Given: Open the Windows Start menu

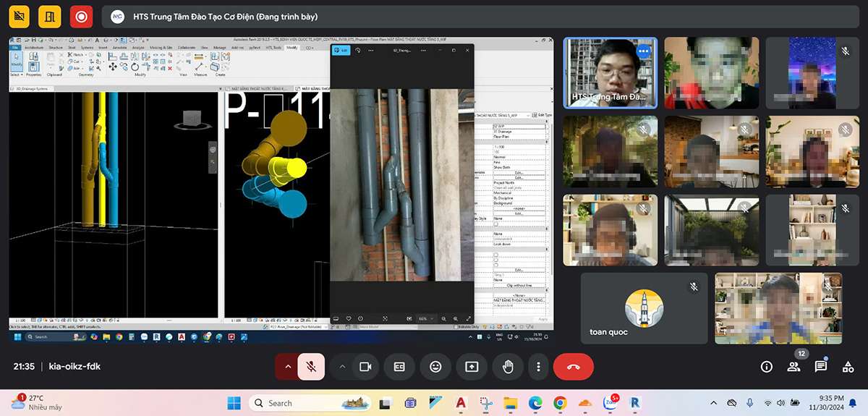Looking at the screenshot, I should 234,403.
